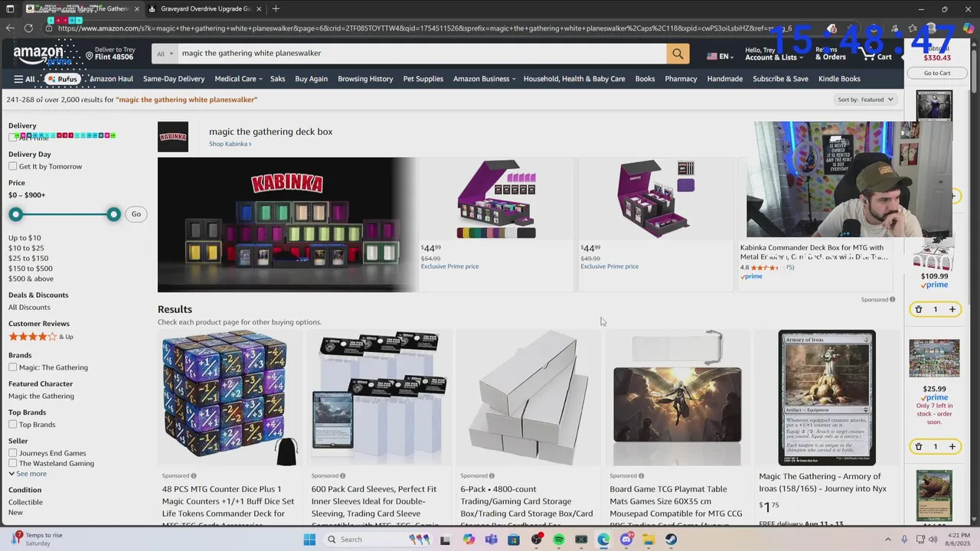
Task: Click the Amazon search input field
Action: pyautogui.click(x=423, y=54)
